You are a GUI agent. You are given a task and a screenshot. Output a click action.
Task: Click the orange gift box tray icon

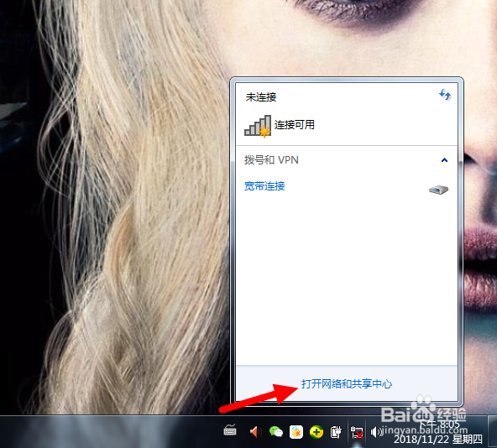296,432
